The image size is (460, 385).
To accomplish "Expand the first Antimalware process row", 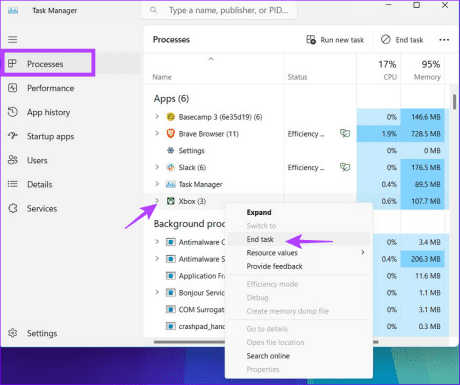I will pyautogui.click(x=157, y=242).
